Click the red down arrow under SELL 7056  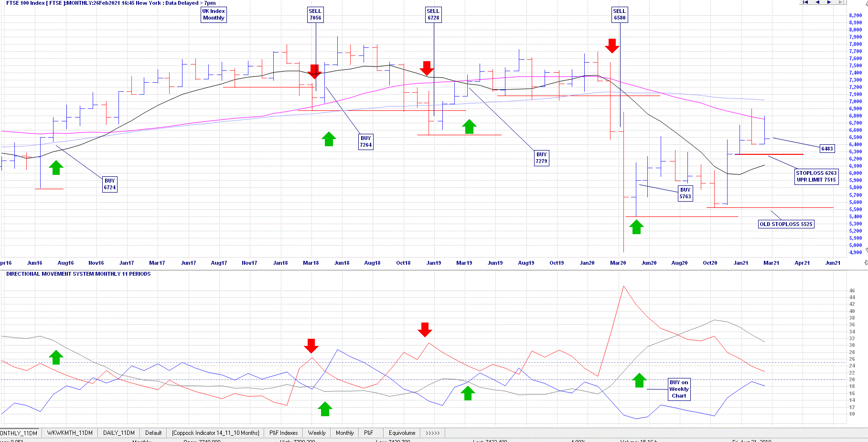click(314, 72)
